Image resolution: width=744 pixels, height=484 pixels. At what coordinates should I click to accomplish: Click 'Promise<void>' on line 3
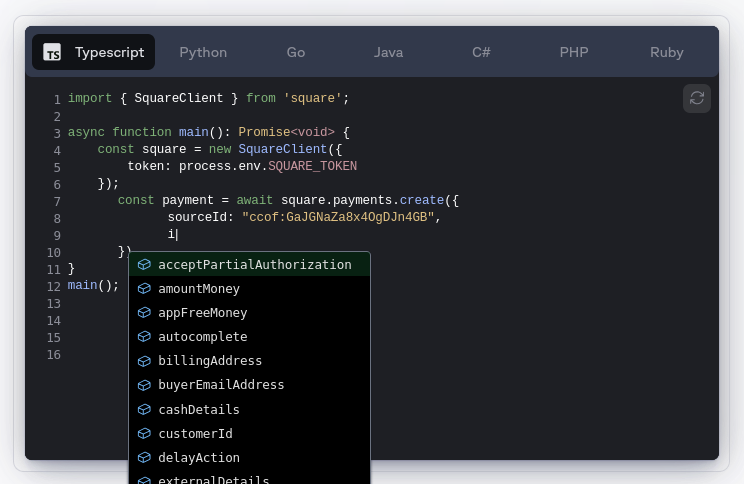(x=286, y=132)
